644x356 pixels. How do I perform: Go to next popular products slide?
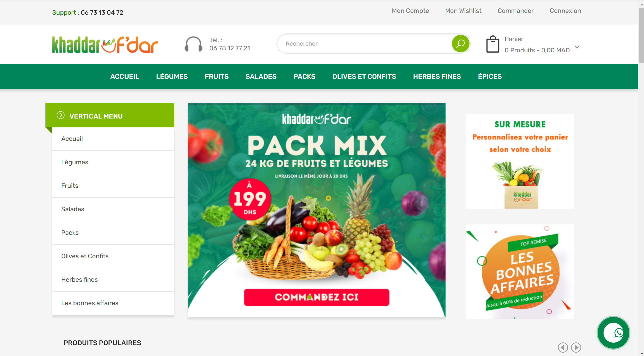576,347
